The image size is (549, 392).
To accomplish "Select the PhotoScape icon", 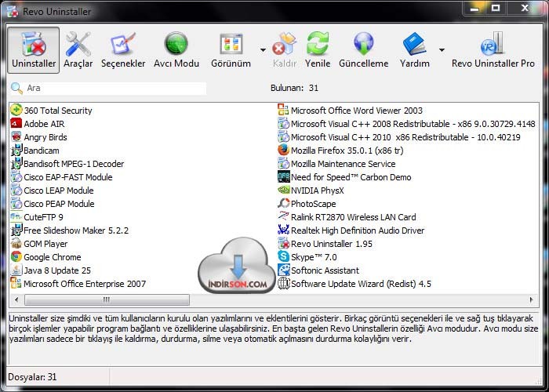I will tap(283, 203).
